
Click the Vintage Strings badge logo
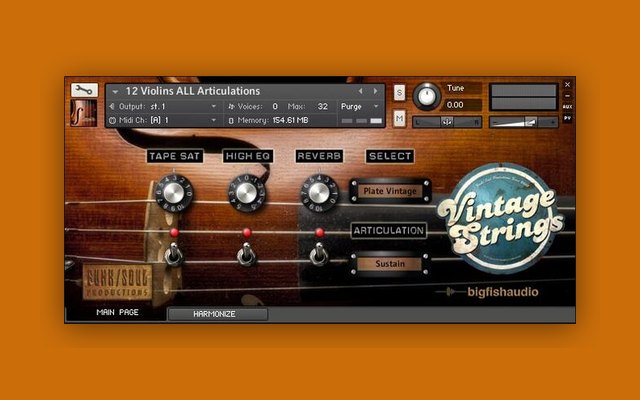[501, 220]
